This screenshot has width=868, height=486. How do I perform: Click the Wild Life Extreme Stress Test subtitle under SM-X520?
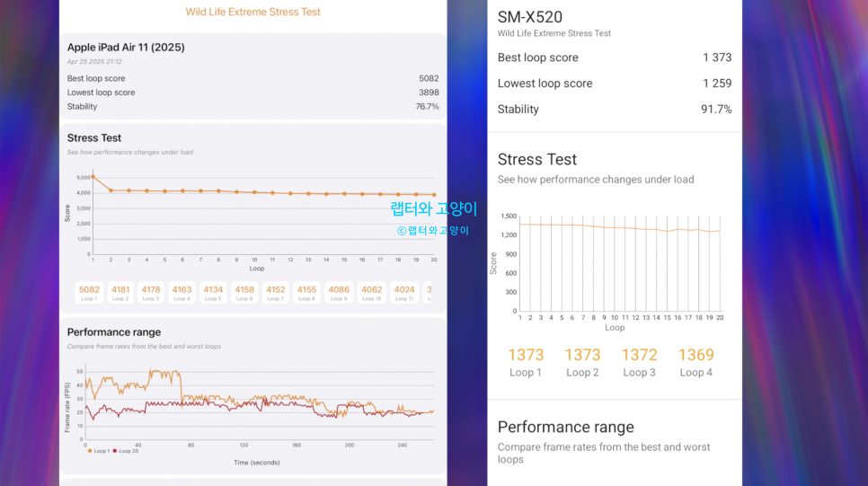point(554,33)
